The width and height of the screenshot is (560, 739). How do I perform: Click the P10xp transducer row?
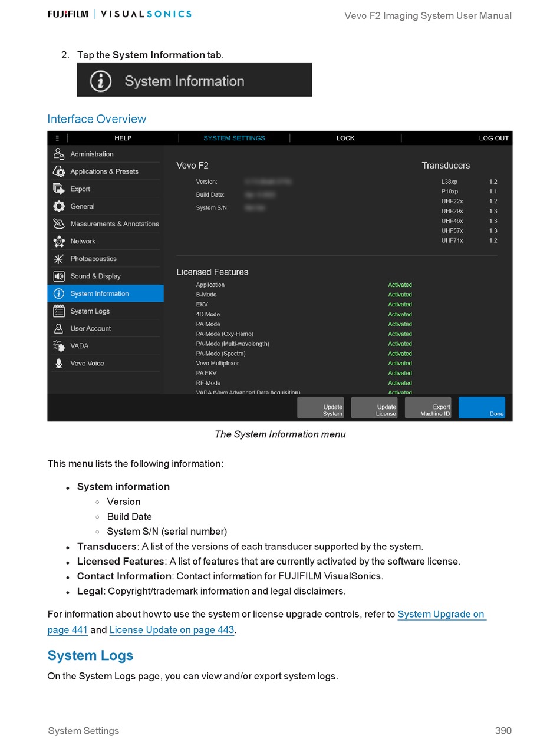(x=469, y=192)
